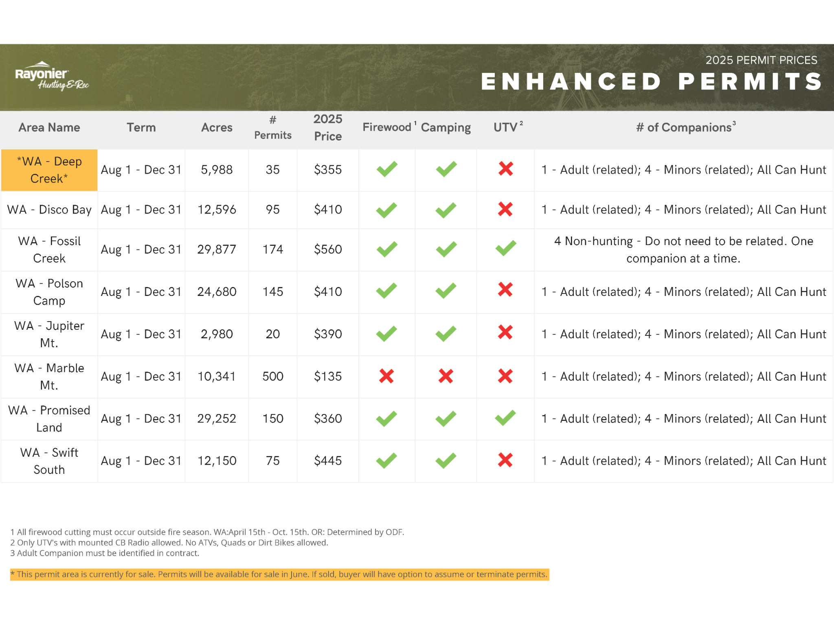Viewport: 834px width, 644px height.
Task: Click the green UTV checkmark for Fossil Creek
Action: tap(505, 249)
